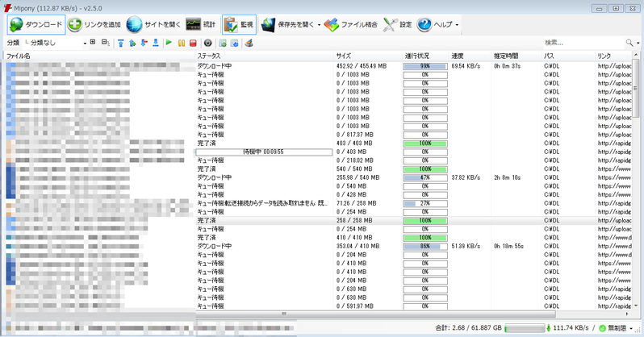Click the move-down arrow icon
This screenshot has width=644, height=337.
[144, 43]
